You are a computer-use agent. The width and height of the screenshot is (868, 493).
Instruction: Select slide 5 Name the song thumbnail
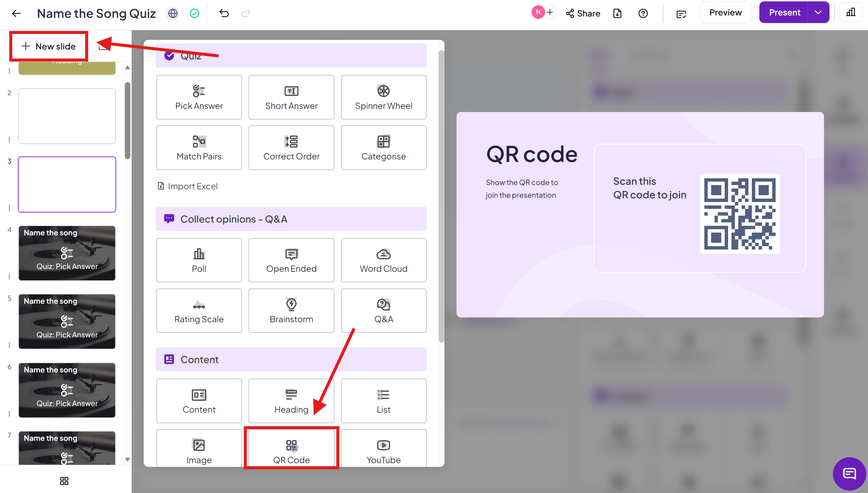[x=67, y=321]
